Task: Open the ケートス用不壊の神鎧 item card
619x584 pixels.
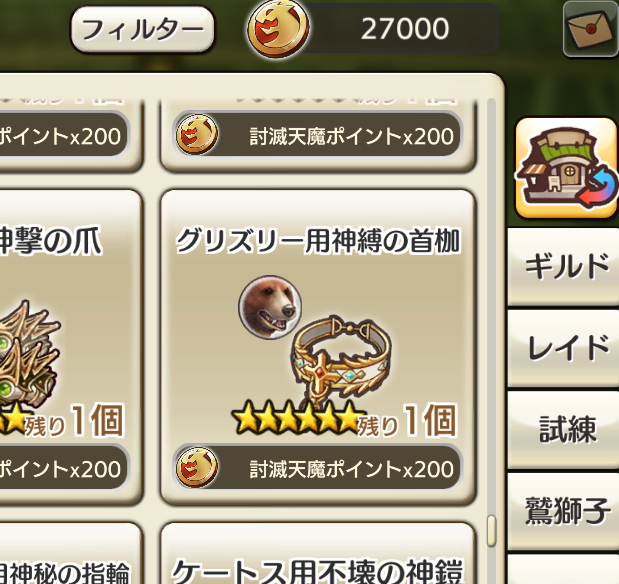Action: pyautogui.click(x=318, y=553)
